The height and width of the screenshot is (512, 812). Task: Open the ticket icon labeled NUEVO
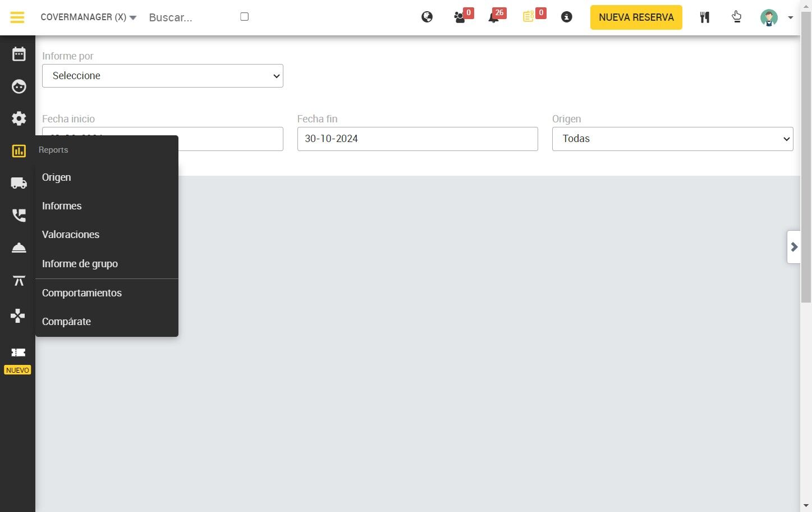coord(19,353)
